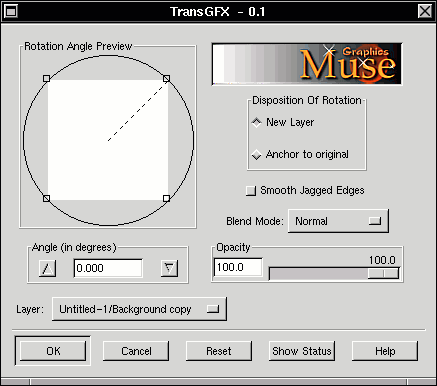Click the angle degrees input field
Screen dimensions: 437x386
point(108,268)
